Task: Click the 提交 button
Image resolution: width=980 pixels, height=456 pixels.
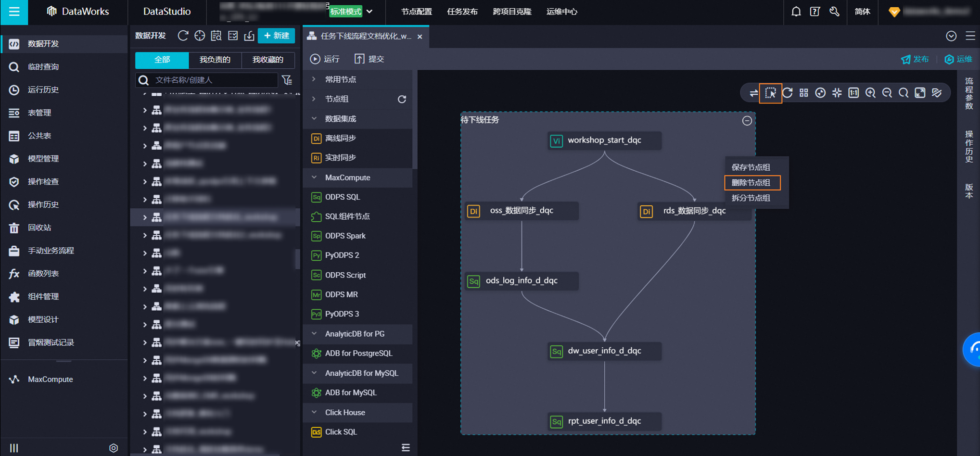Action: click(x=369, y=59)
